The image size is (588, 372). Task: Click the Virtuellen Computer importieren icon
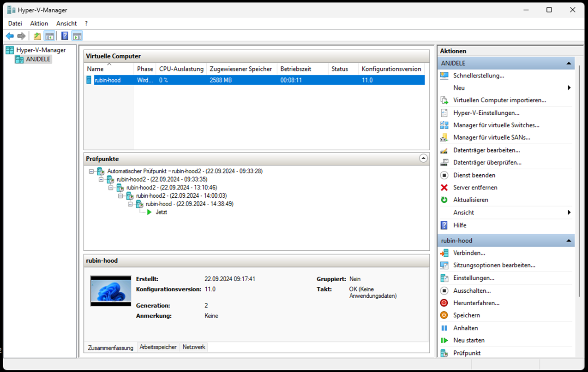pyautogui.click(x=444, y=100)
